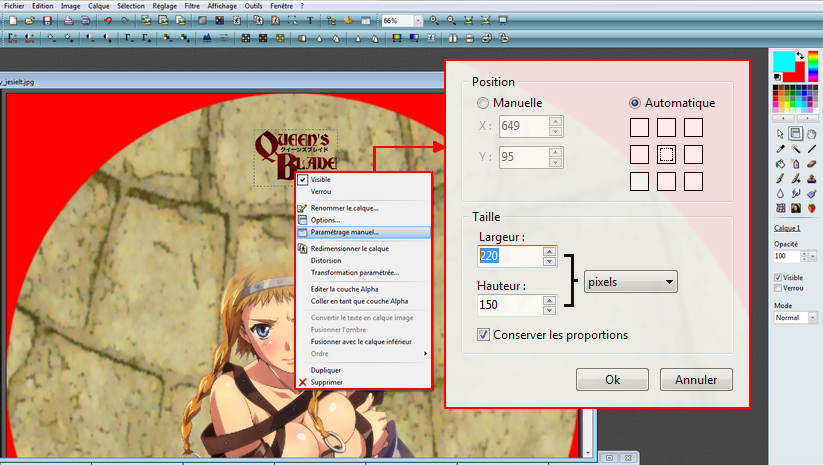Undo the last action with the red arrow
Viewport: 823px width, 465px height.
[108, 20]
